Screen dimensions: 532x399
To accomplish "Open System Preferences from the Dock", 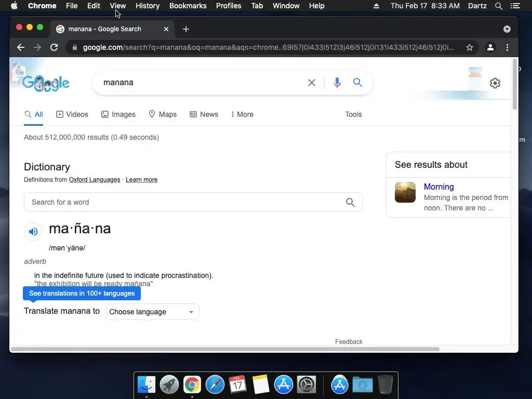I will (307, 385).
